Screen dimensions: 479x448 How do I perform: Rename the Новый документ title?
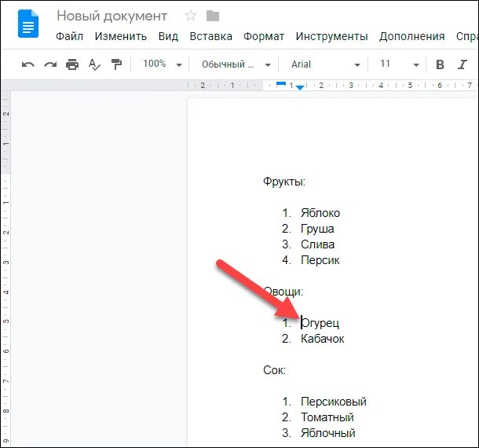pyautogui.click(x=112, y=16)
